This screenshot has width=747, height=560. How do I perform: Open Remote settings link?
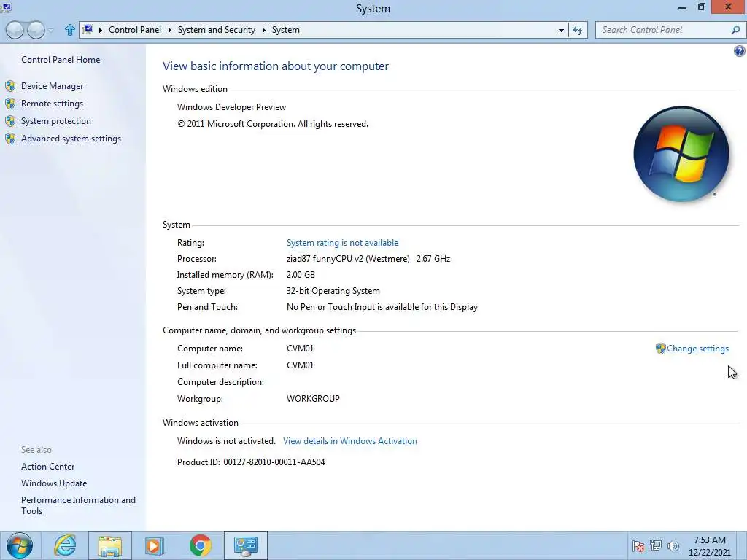[x=52, y=104]
